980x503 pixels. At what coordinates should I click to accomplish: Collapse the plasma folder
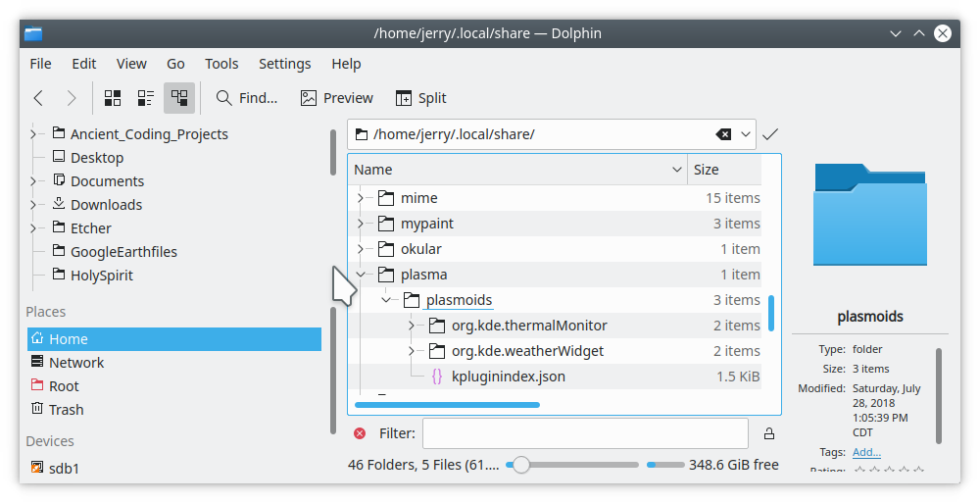coord(361,275)
